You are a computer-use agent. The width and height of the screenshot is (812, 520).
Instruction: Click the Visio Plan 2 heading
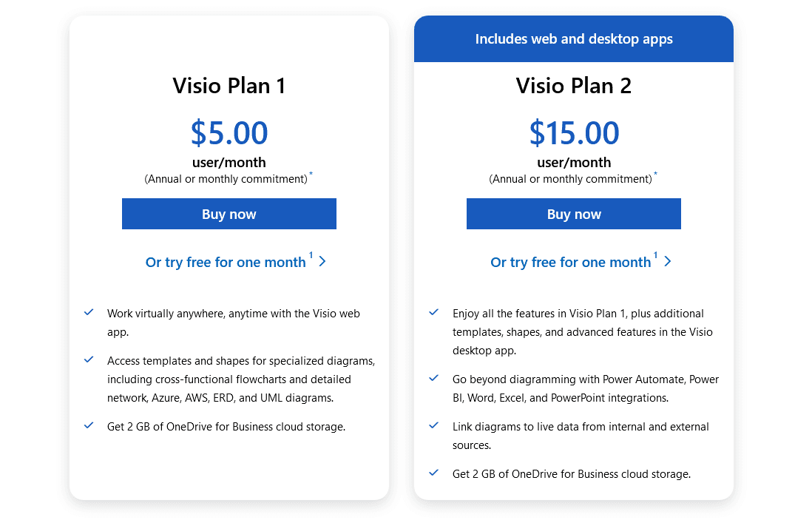tap(574, 86)
